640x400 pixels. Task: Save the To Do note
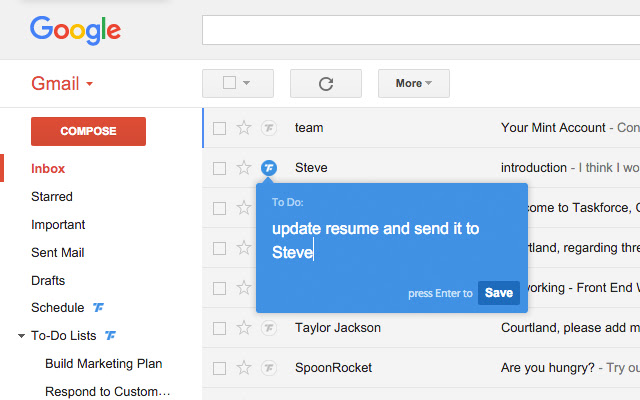pyautogui.click(x=498, y=293)
